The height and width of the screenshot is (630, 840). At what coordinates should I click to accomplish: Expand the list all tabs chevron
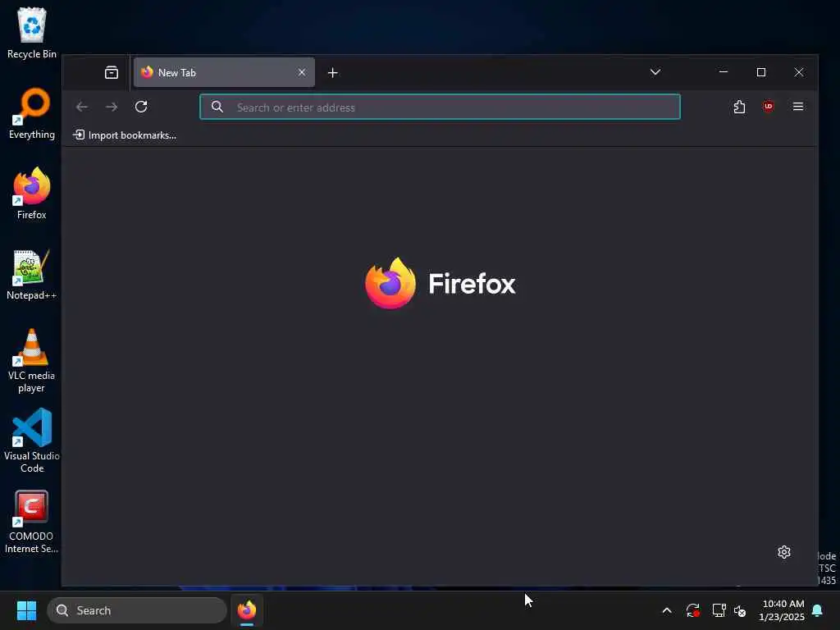(655, 72)
